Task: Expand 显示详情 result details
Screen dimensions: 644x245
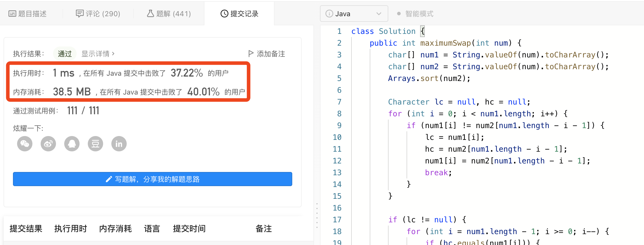Action: click(x=98, y=54)
